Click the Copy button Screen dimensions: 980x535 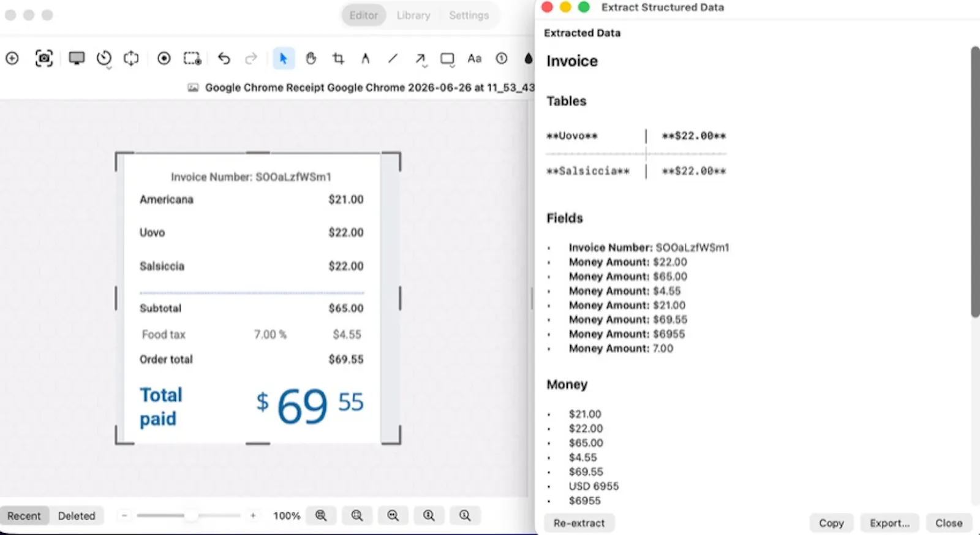click(x=831, y=523)
